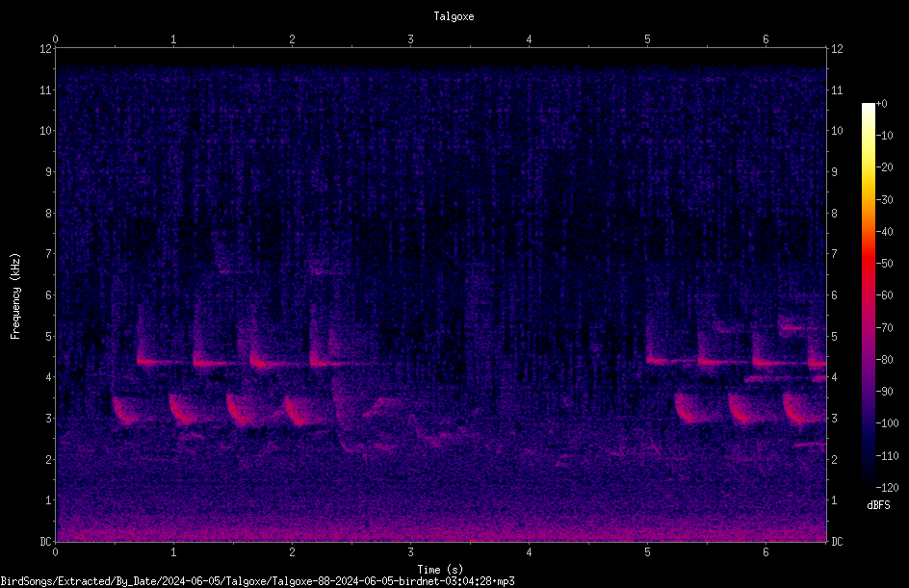Click the low-frequency noise band near DC
The image size is (909, 588).
tap(441, 530)
